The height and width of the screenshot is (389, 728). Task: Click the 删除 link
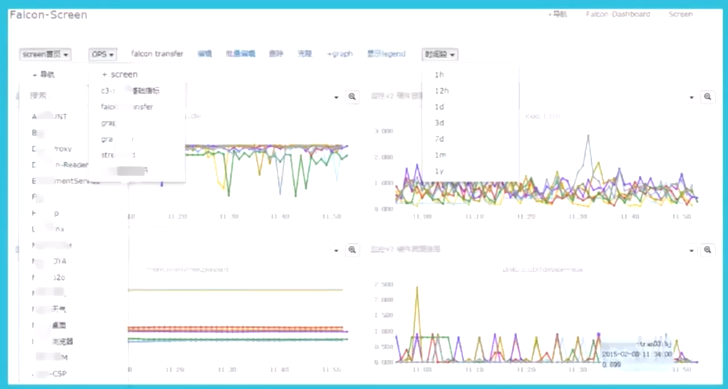click(276, 54)
